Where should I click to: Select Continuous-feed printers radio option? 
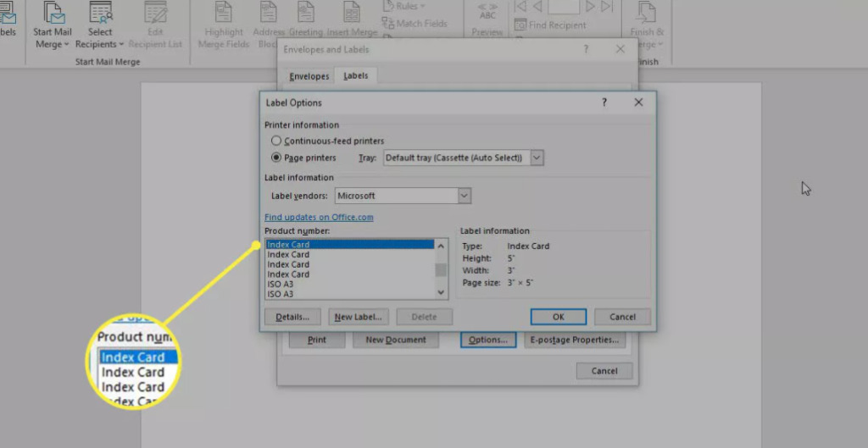click(x=276, y=141)
